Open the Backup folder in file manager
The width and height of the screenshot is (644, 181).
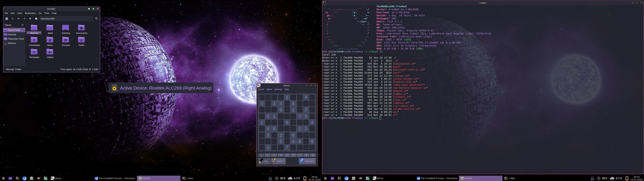34,29
